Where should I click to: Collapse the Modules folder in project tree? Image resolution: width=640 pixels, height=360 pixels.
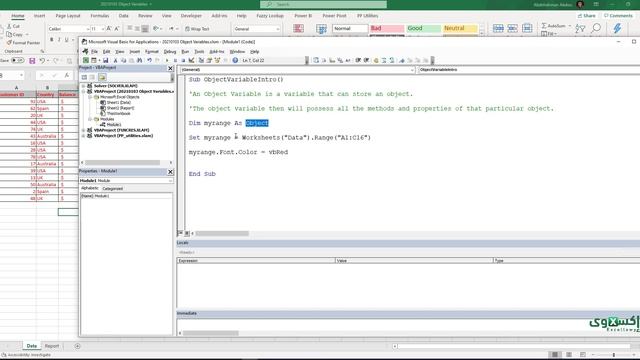pos(90,119)
